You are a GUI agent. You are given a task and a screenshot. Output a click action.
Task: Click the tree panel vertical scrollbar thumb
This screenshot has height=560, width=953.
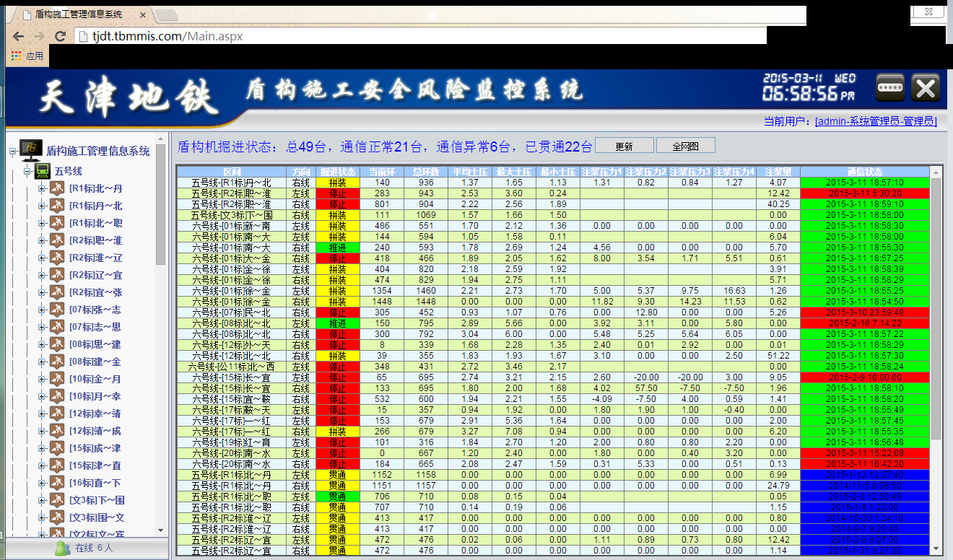tap(161, 206)
